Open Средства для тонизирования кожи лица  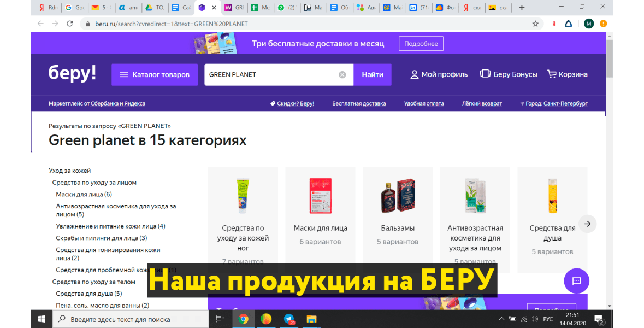pyautogui.click(x=108, y=254)
